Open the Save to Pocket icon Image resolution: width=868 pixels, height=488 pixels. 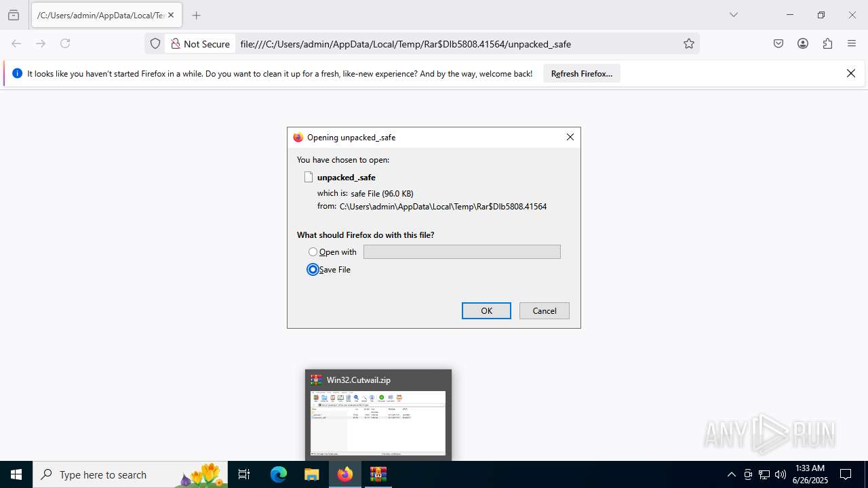(778, 43)
